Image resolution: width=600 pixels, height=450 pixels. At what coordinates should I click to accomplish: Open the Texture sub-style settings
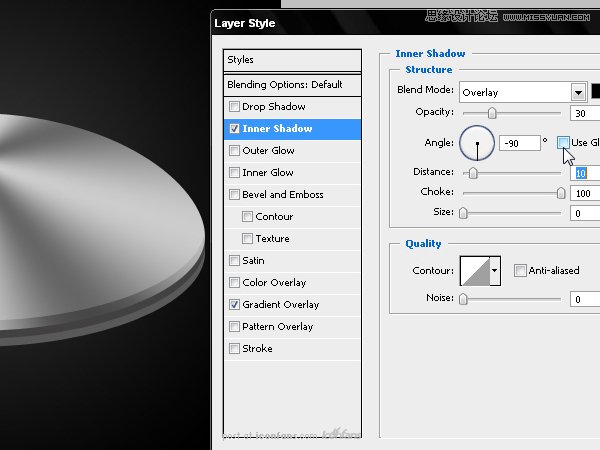click(292, 239)
